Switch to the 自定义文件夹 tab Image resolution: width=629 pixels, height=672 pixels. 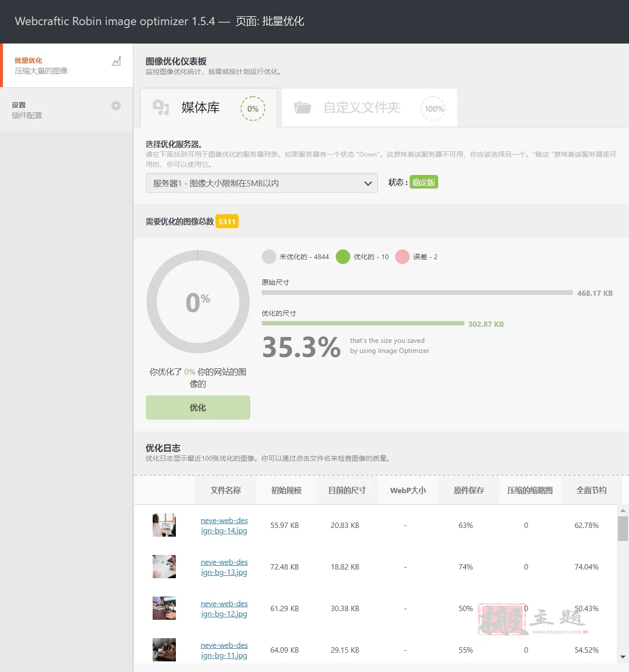click(x=370, y=107)
